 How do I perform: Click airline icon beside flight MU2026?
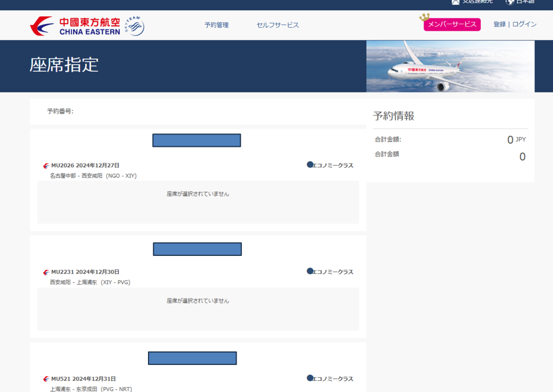click(46, 166)
